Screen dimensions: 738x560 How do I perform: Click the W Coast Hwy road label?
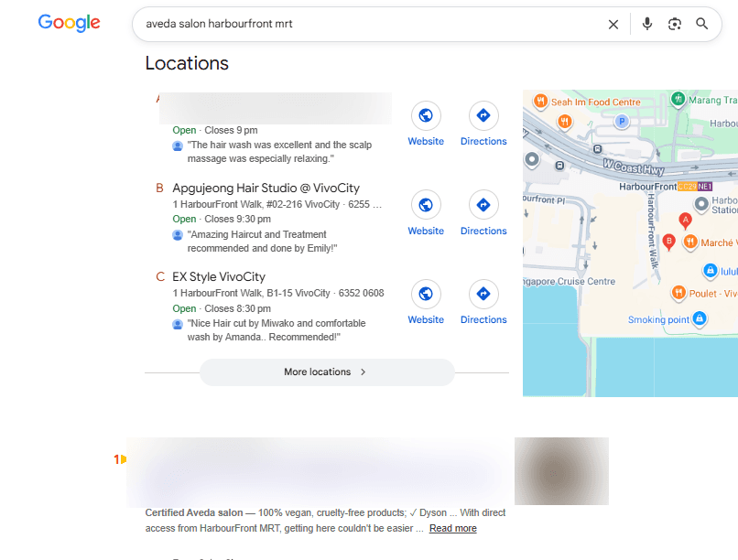[634, 167]
